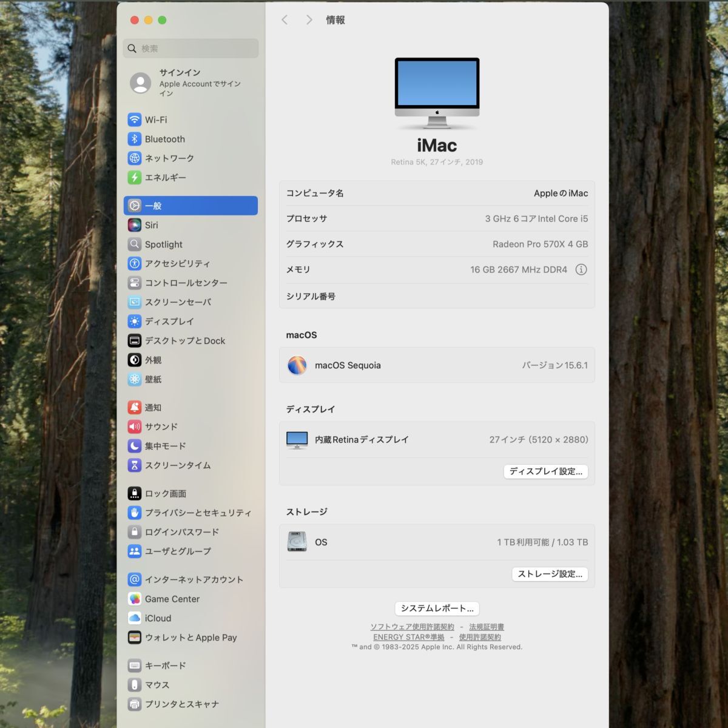
Task: Open エネルギー settings
Action: coord(190,178)
